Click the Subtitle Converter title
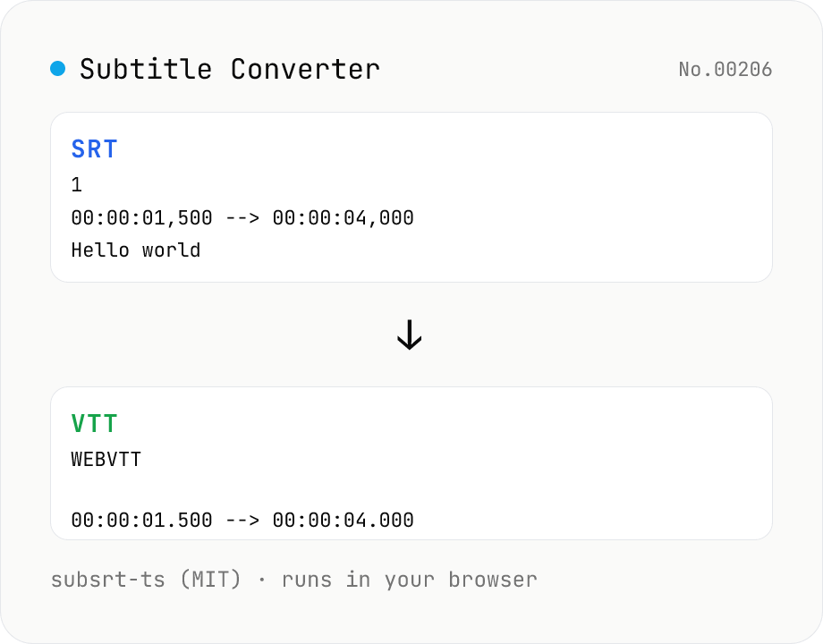 229,69
